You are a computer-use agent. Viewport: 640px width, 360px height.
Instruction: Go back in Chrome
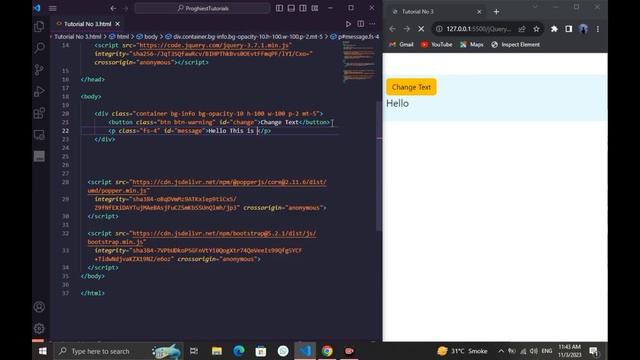click(x=392, y=29)
